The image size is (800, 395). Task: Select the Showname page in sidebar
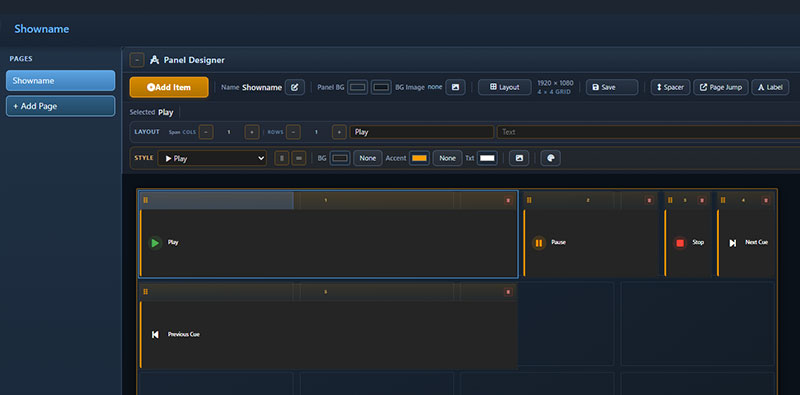click(x=61, y=81)
